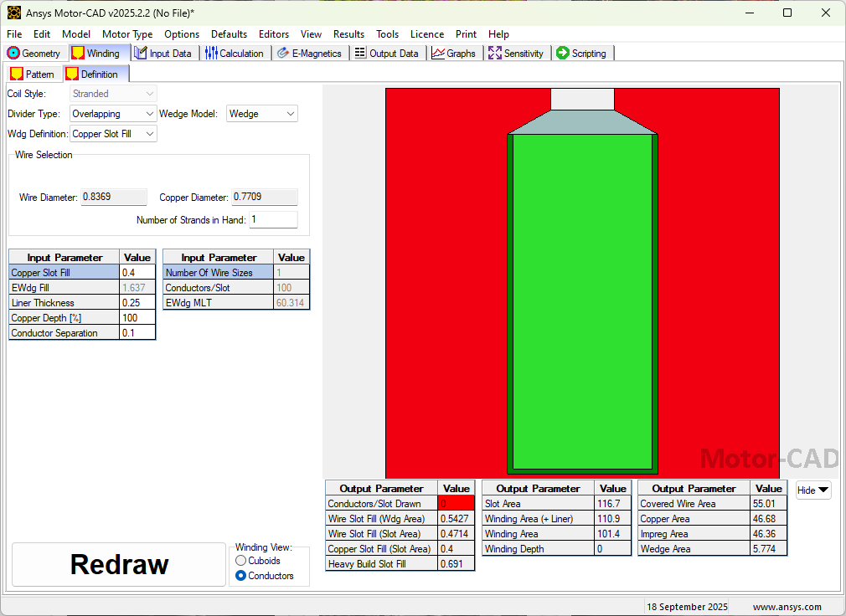This screenshot has height=616, width=846.
Task: Click the Liner Thickness value 0.25
Action: pyautogui.click(x=137, y=303)
